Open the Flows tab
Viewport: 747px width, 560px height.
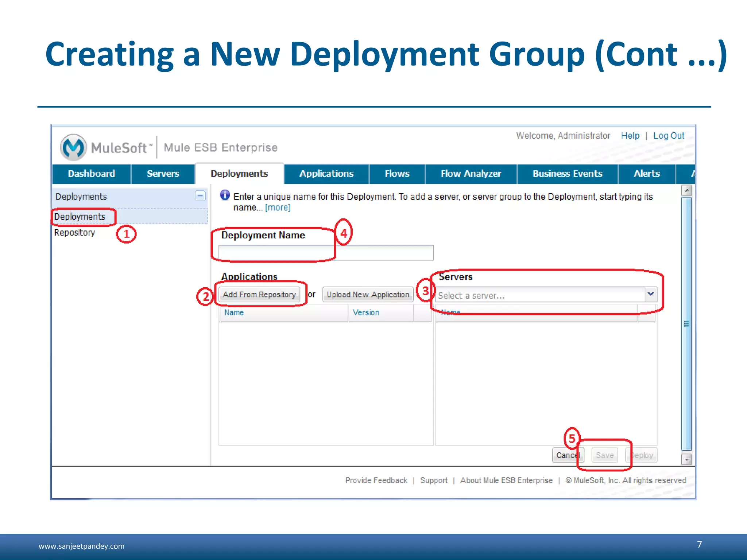click(397, 174)
